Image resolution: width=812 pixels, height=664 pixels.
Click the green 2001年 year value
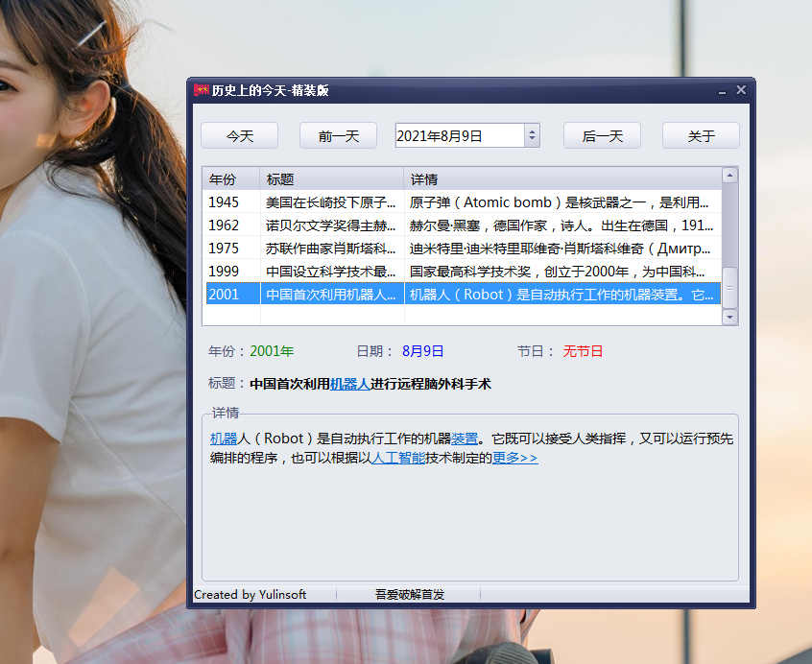click(x=272, y=351)
